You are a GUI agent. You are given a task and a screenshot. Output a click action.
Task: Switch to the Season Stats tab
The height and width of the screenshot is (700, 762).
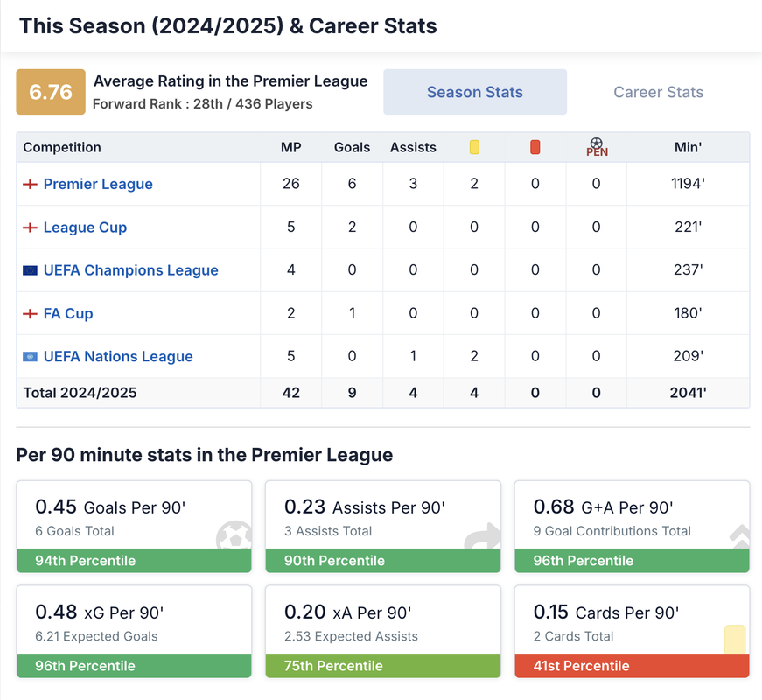pyautogui.click(x=475, y=92)
